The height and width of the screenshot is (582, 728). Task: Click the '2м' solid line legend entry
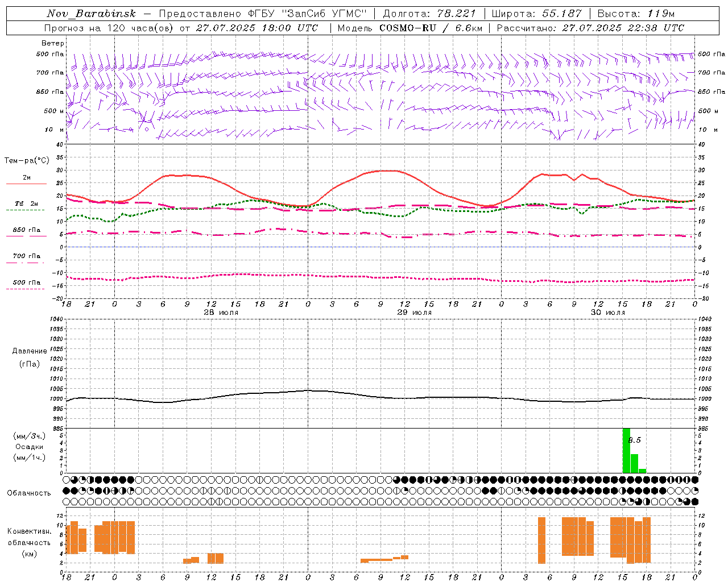(27, 178)
